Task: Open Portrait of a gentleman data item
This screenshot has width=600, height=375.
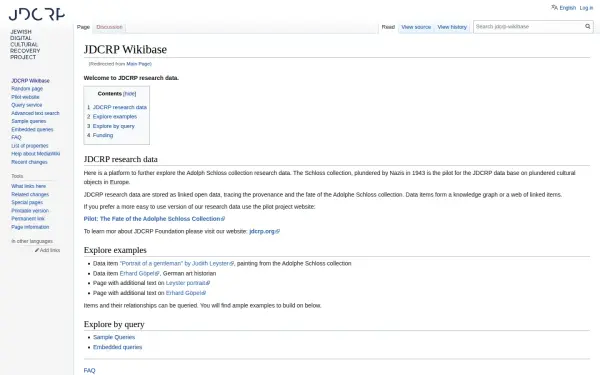Action: pyautogui.click(x=176, y=264)
